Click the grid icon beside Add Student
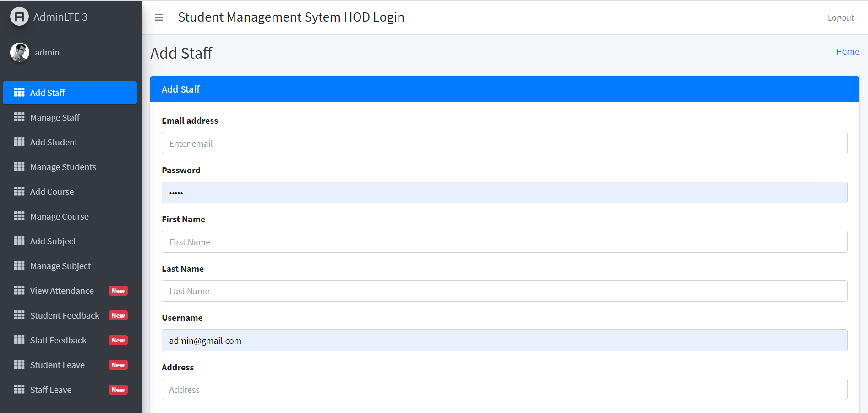 pyautogui.click(x=19, y=142)
